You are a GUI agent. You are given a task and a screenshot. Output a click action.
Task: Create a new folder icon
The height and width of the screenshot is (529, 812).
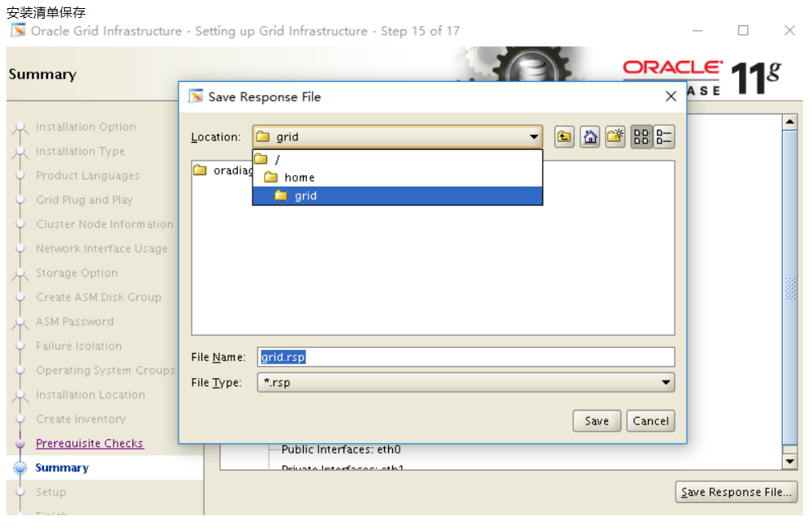tap(615, 137)
